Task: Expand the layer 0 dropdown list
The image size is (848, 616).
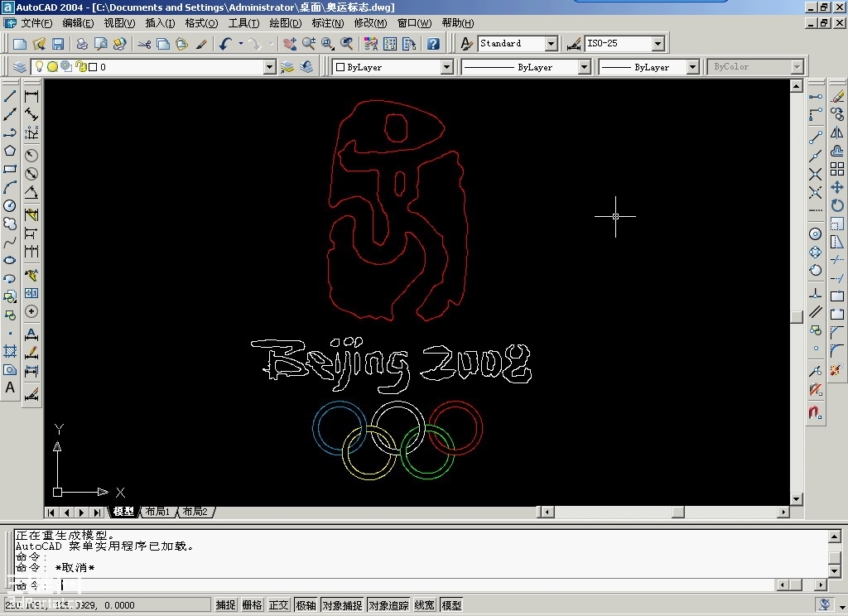Action: pos(270,67)
